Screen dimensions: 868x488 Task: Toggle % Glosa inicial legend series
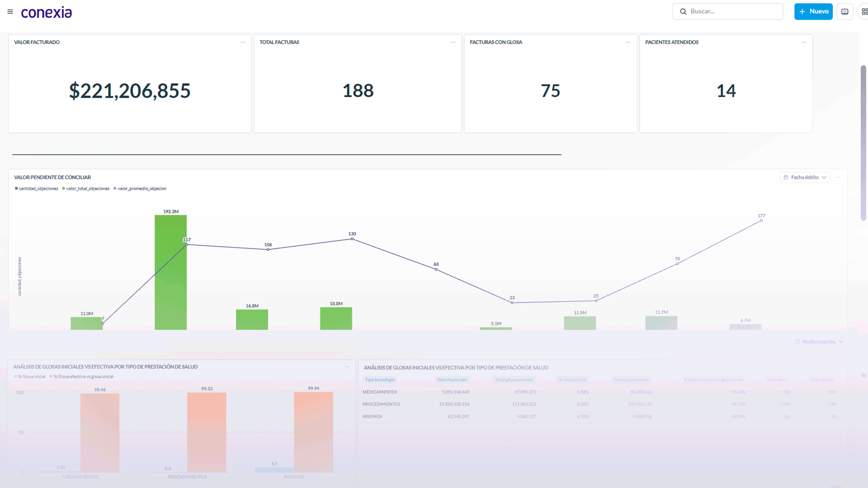pos(30,377)
